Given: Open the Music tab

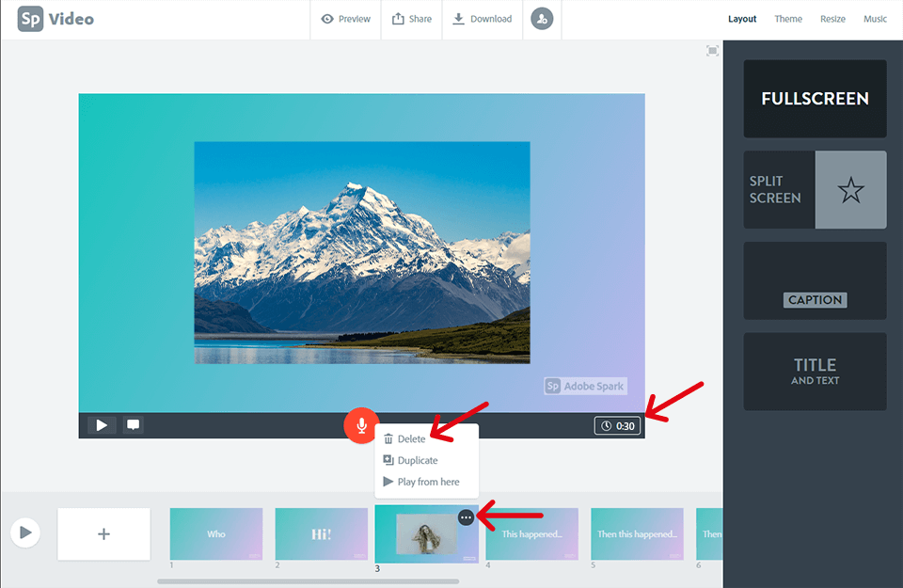Looking at the screenshot, I should click(x=875, y=19).
